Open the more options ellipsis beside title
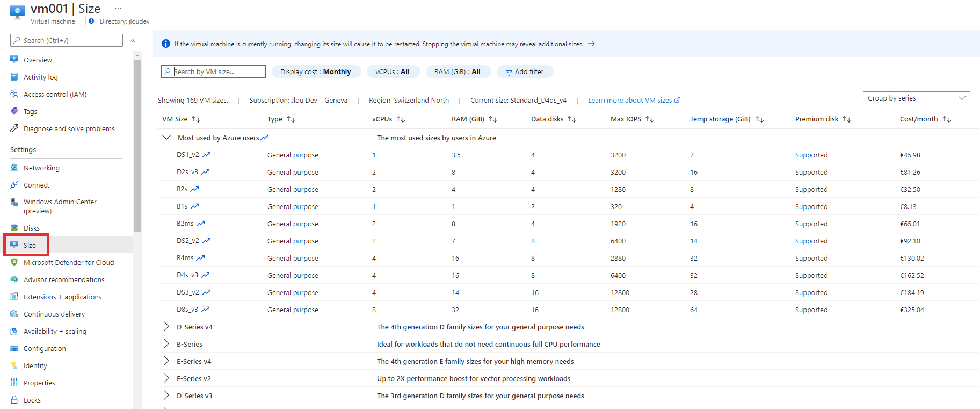980x409 pixels. tap(118, 9)
